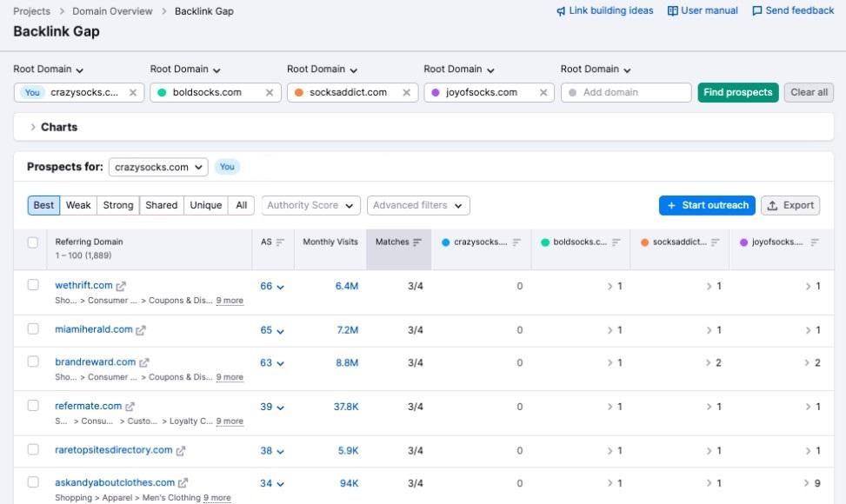Open external link icon for miamiherald.com
The image size is (846, 504).
(141, 330)
